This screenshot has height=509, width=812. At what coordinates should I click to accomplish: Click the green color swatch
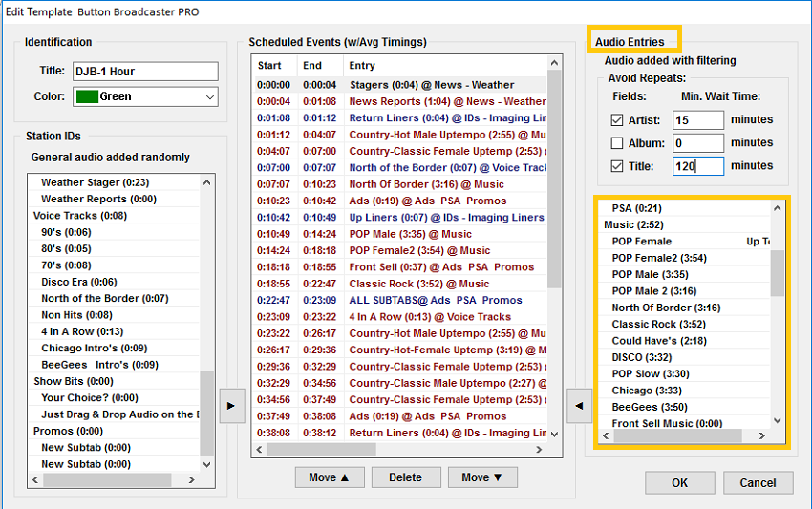pos(86,96)
